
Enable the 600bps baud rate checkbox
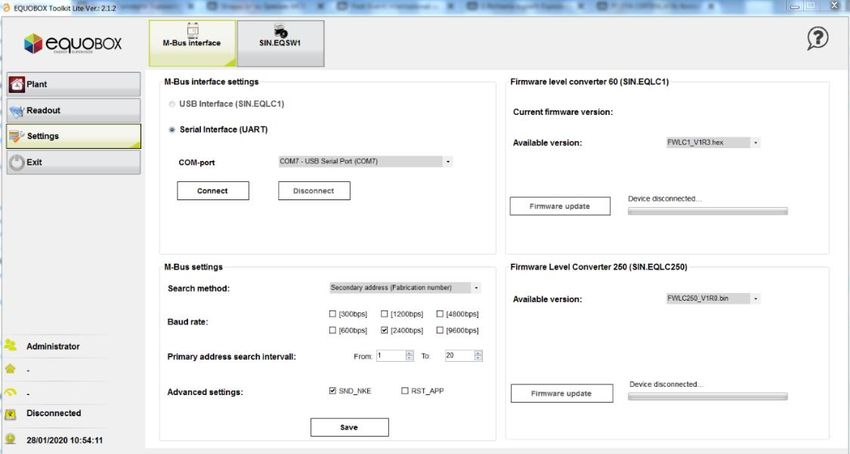click(332, 330)
